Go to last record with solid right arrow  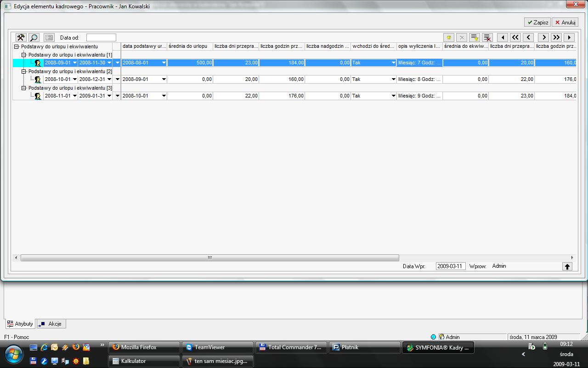(x=570, y=38)
